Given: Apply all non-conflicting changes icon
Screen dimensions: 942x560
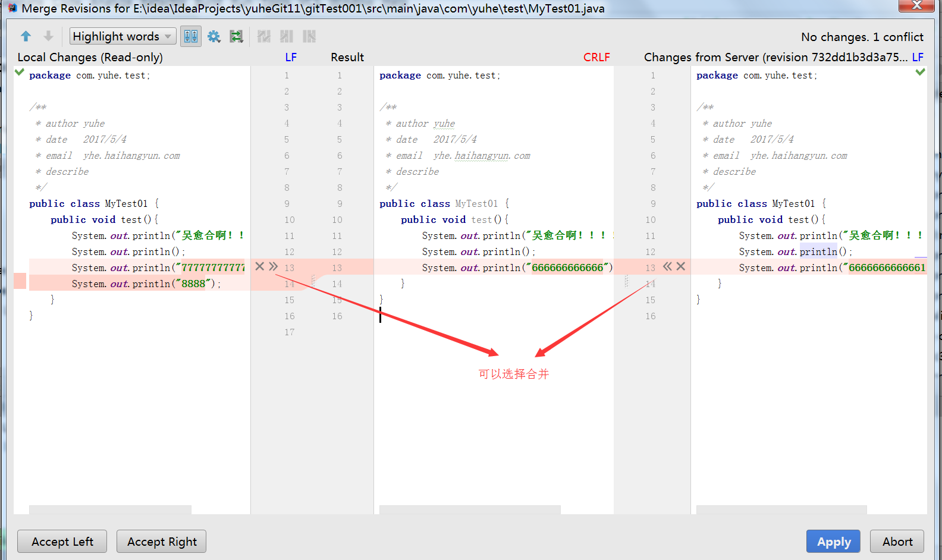Looking at the screenshot, I should click(264, 36).
